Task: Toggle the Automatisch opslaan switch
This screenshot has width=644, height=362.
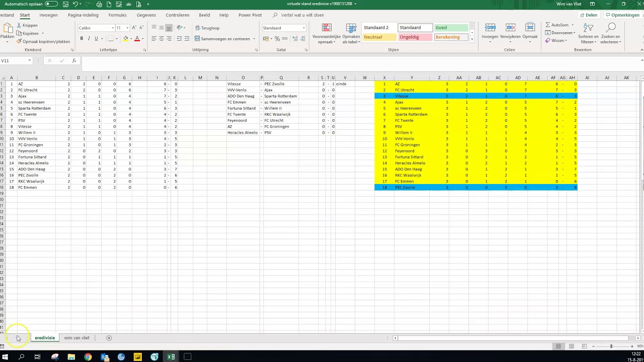Action: 51,4
